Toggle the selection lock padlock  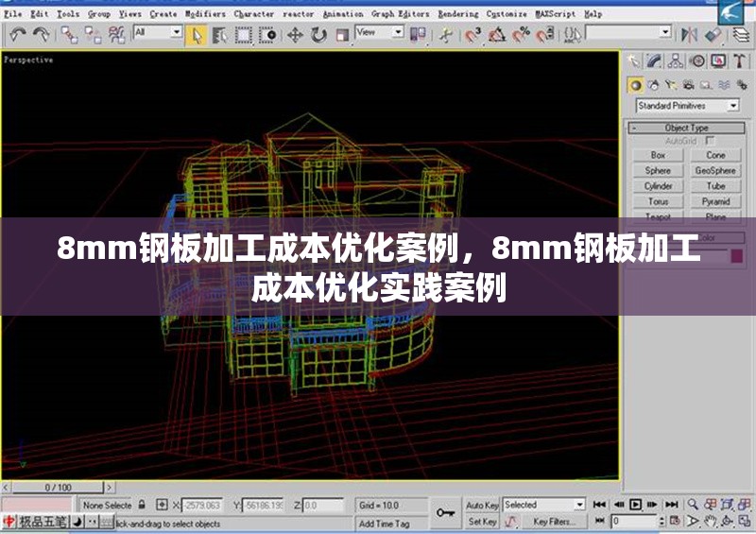142,506
